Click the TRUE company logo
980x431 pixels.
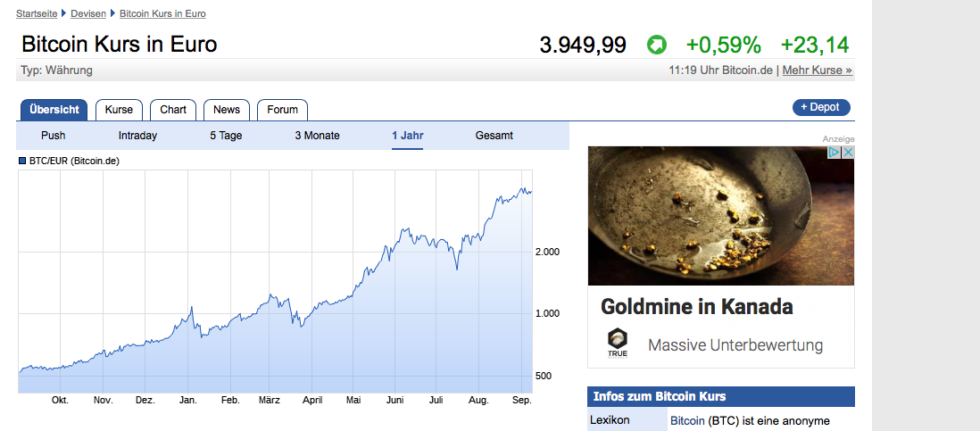coord(618,343)
